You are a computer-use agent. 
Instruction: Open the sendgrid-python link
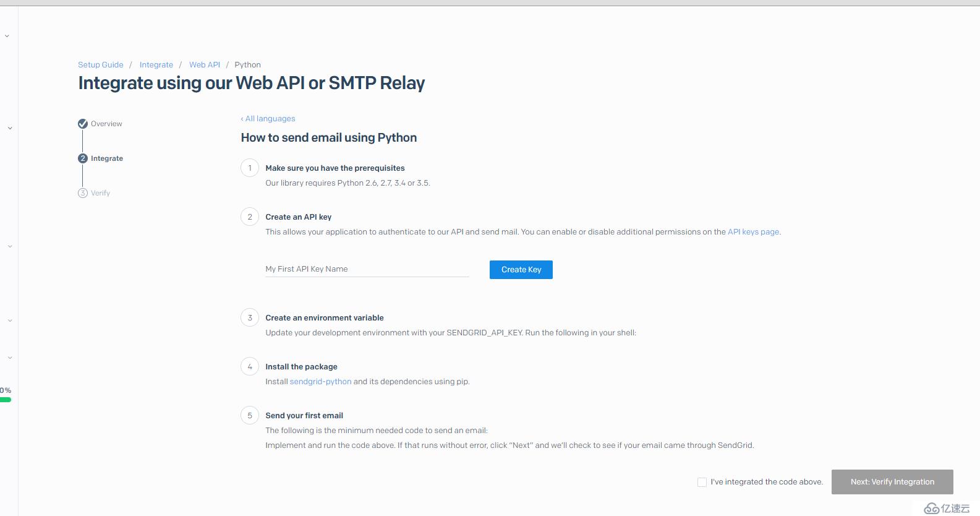[320, 382]
